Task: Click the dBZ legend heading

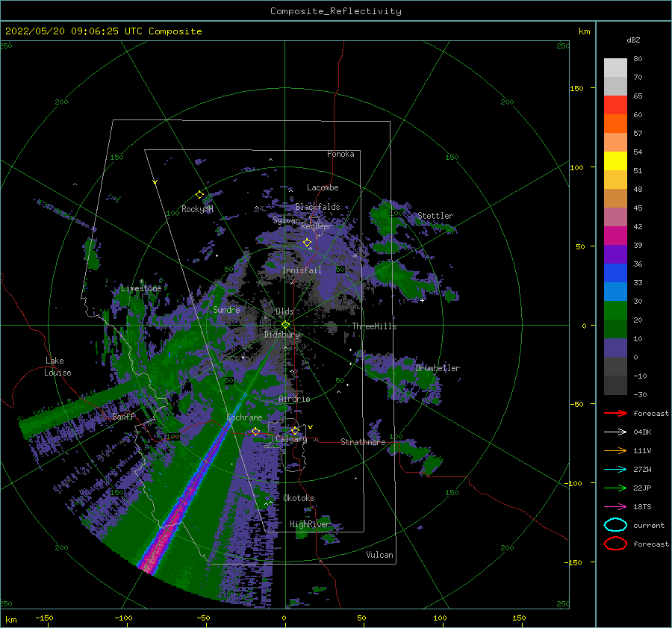Action: [x=633, y=40]
